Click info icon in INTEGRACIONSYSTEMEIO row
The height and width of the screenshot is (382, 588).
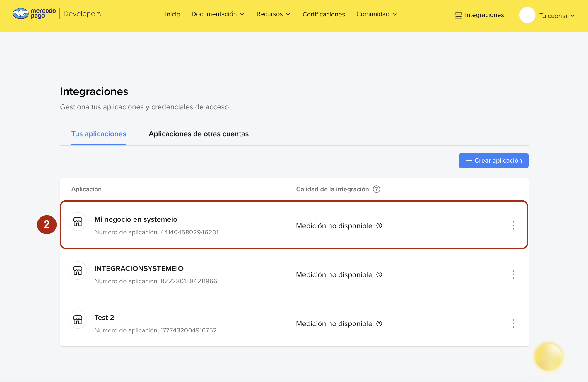pos(379,274)
